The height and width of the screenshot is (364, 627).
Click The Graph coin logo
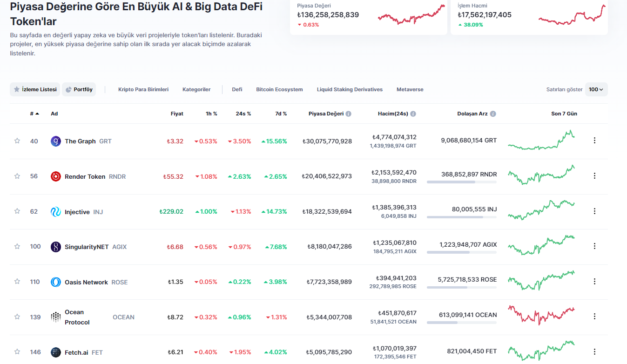56,141
